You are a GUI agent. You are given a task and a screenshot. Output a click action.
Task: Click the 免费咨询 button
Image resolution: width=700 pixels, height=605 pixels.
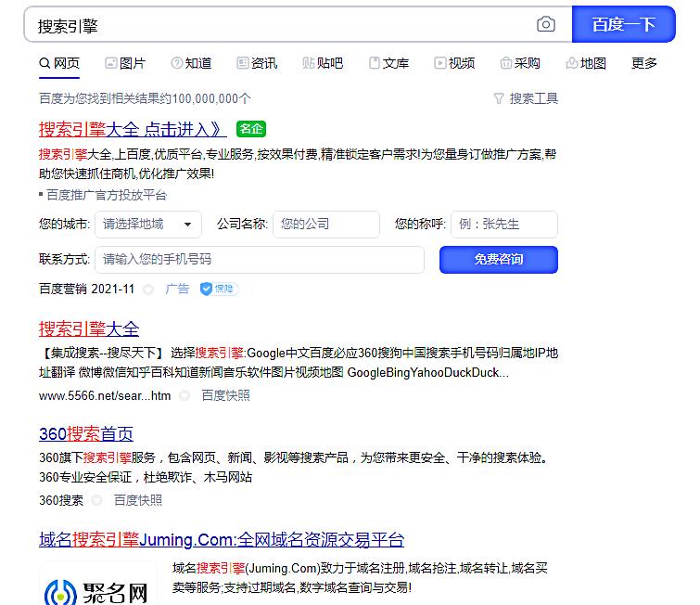[499, 260]
